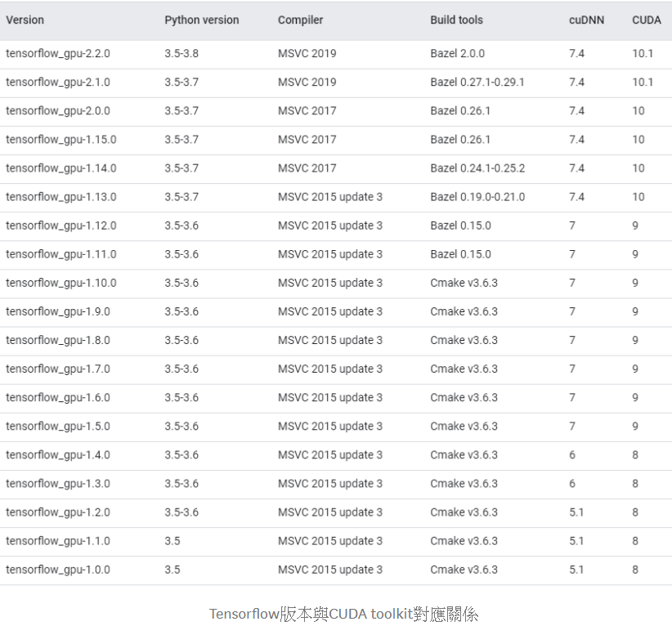Image resolution: width=672 pixels, height=626 pixels.
Task: Select tensorflow_gpu-2.2.0 version cell
Action: 58,54
